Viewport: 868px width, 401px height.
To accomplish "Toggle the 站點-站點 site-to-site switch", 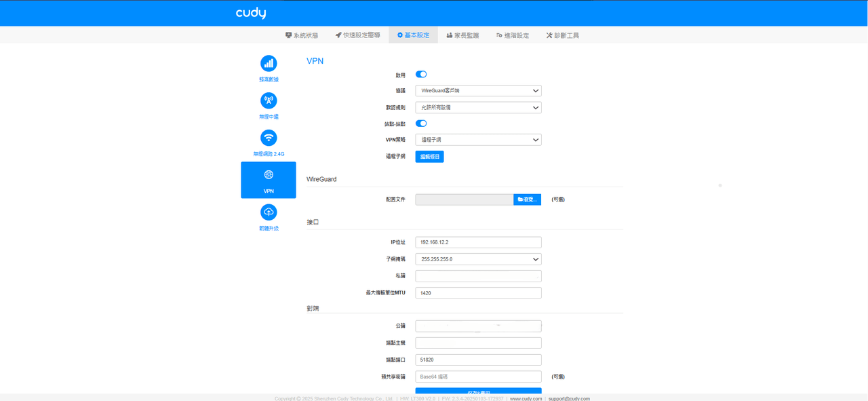I will coord(421,123).
